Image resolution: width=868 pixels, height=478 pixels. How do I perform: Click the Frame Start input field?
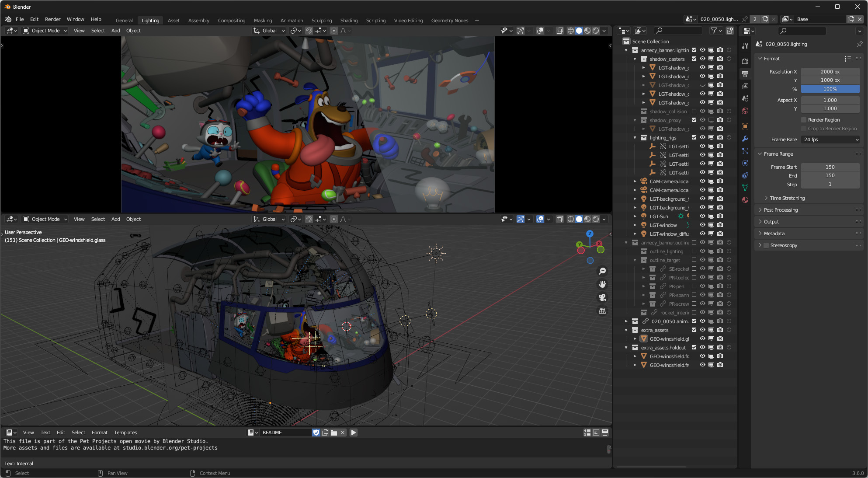pyautogui.click(x=830, y=167)
